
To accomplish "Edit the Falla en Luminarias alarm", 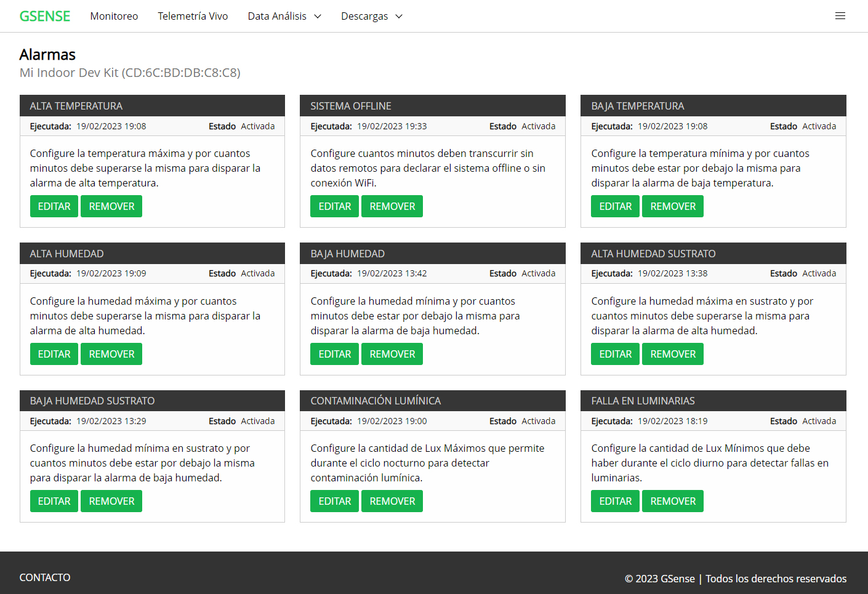I will [x=615, y=501].
